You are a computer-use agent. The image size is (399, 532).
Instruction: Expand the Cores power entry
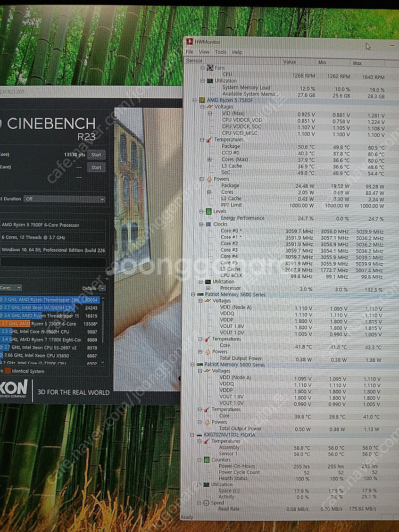pyautogui.click(x=209, y=192)
